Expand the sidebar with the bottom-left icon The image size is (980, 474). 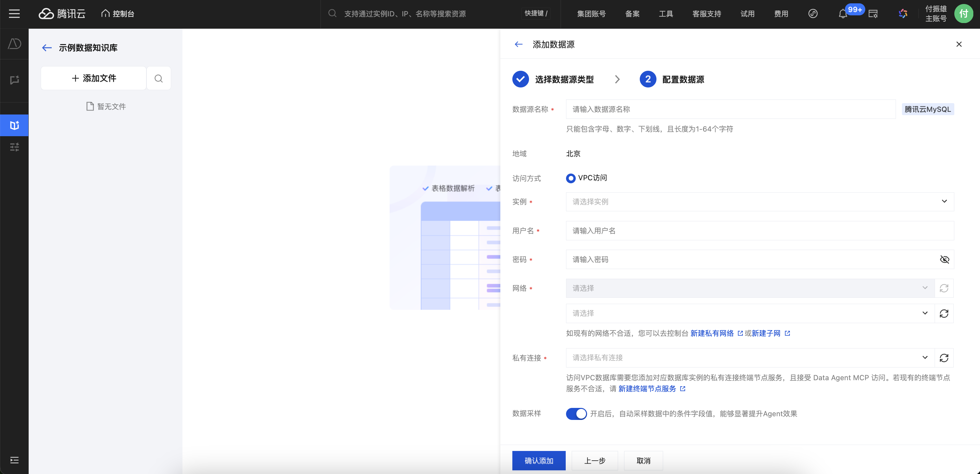[14, 460]
